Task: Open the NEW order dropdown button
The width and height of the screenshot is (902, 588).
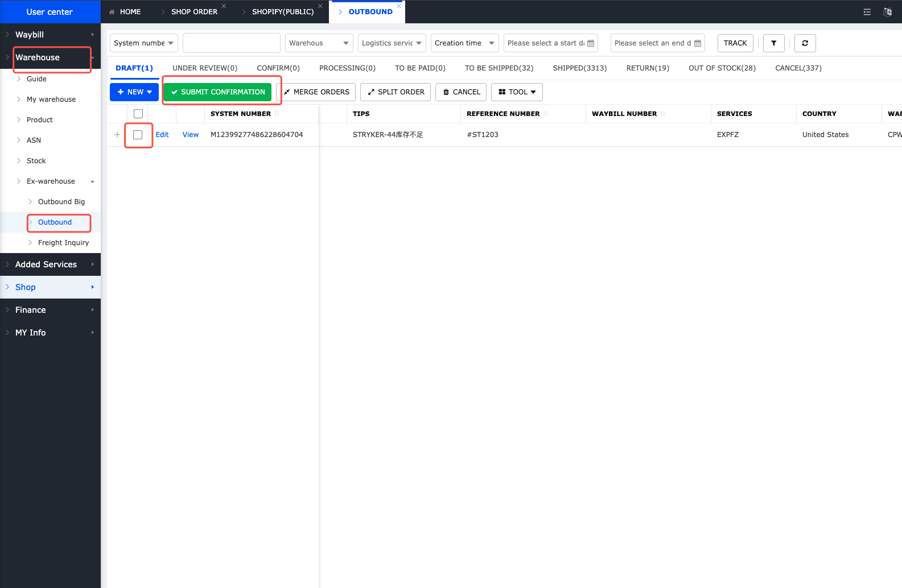Action: [134, 92]
